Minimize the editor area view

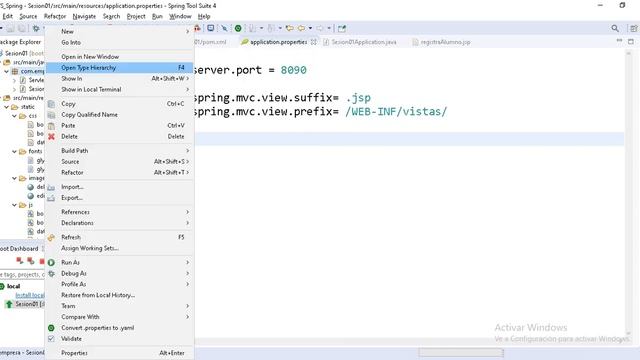[619, 41]
